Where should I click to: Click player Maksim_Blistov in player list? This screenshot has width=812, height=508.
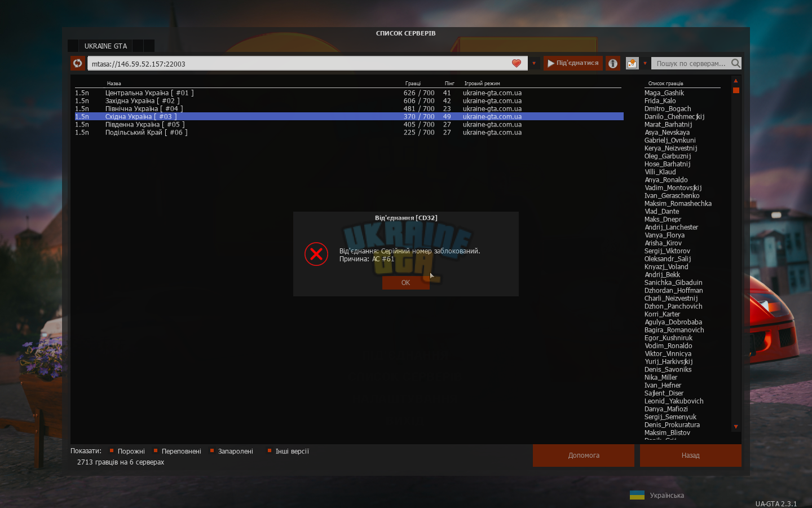tap(668, 432)
